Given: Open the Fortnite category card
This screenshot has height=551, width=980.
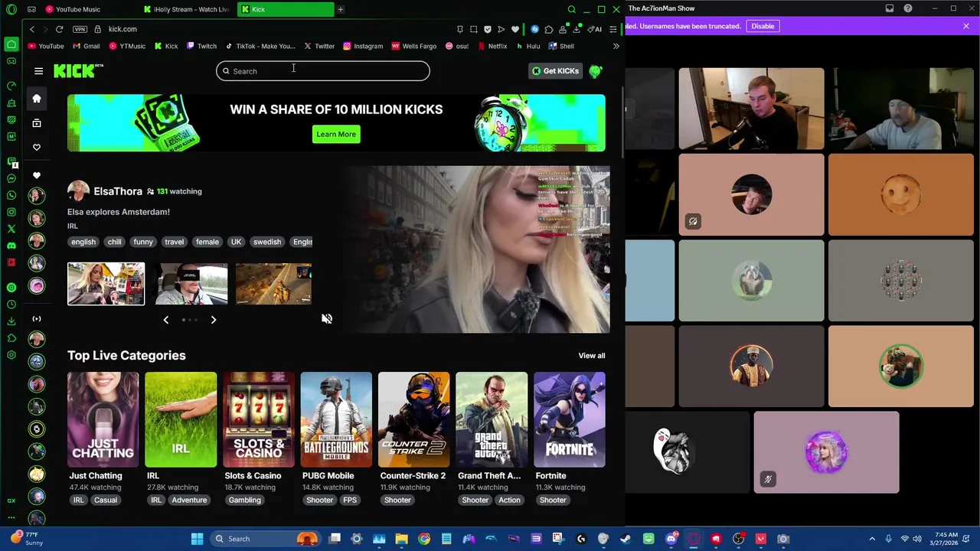Looking at the screenshot, I should pyautogui.click(x=570, y=419).
